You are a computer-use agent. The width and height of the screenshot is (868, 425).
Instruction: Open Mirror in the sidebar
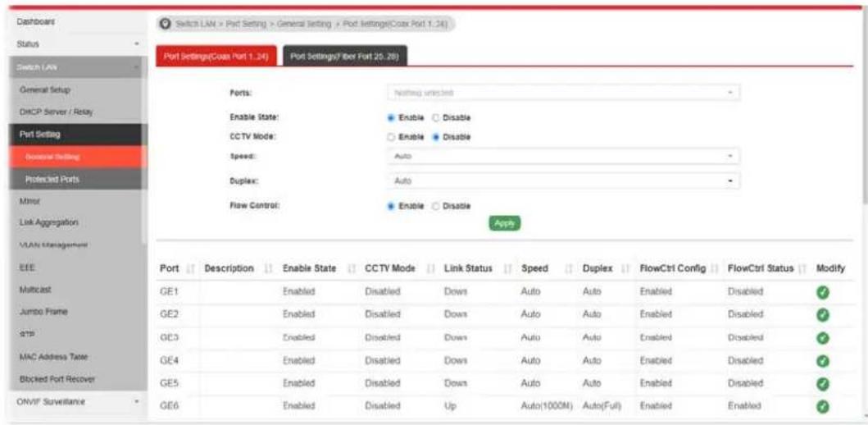tap(30, 200)
